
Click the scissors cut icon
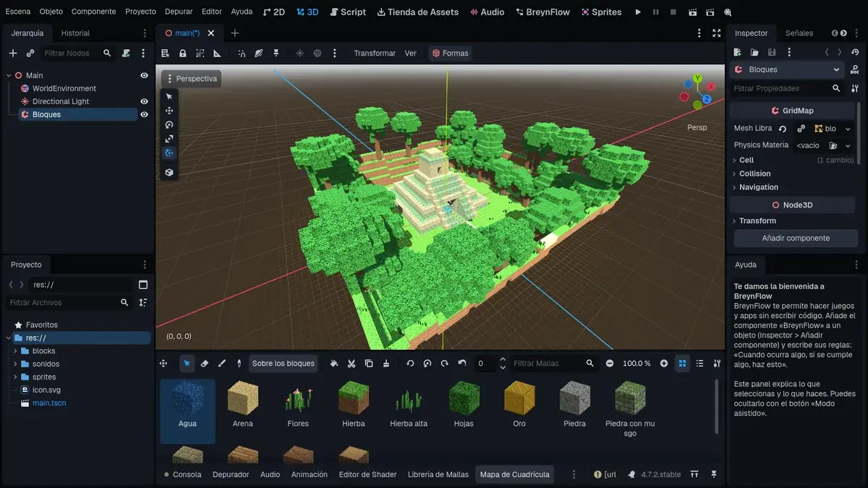click(x=352, y=364)
